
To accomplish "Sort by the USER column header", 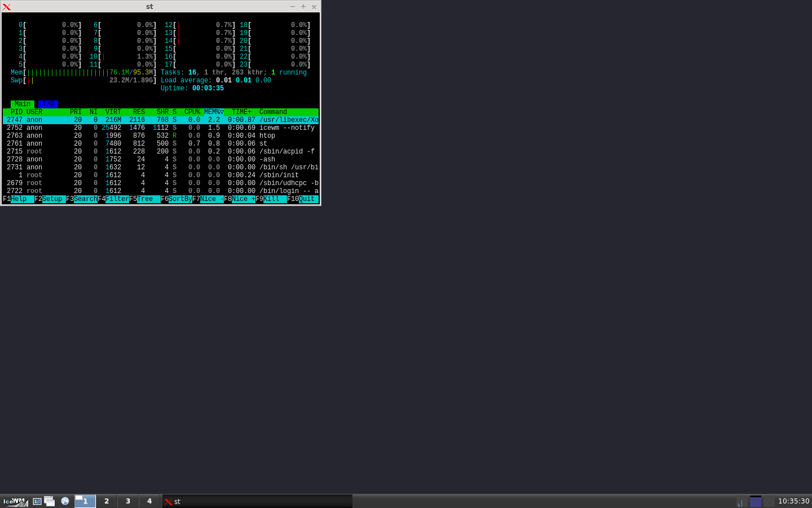I will click(x=34, y=112).
